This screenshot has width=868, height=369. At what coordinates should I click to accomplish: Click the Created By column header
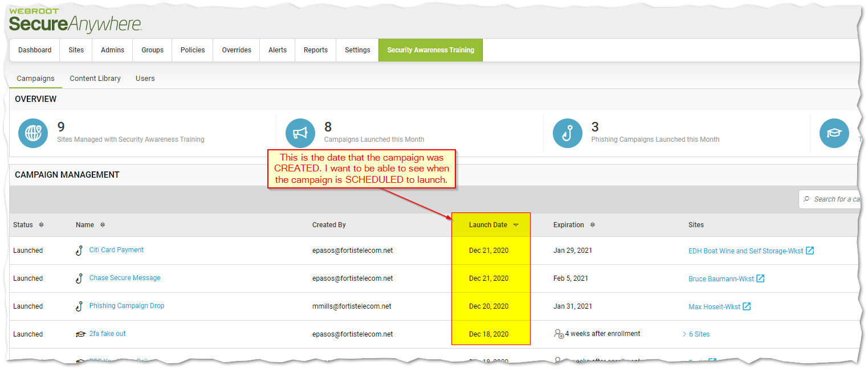[329, 225]
